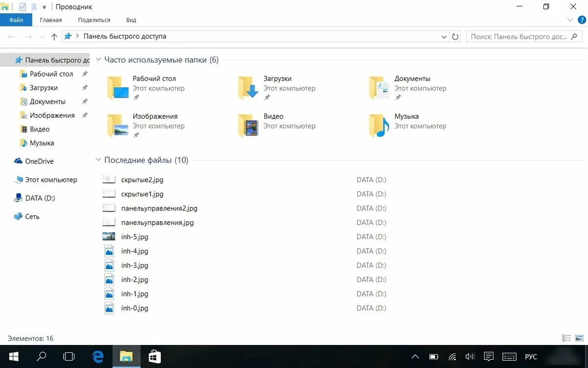Change input language РУС

click(x=531, y=357)
